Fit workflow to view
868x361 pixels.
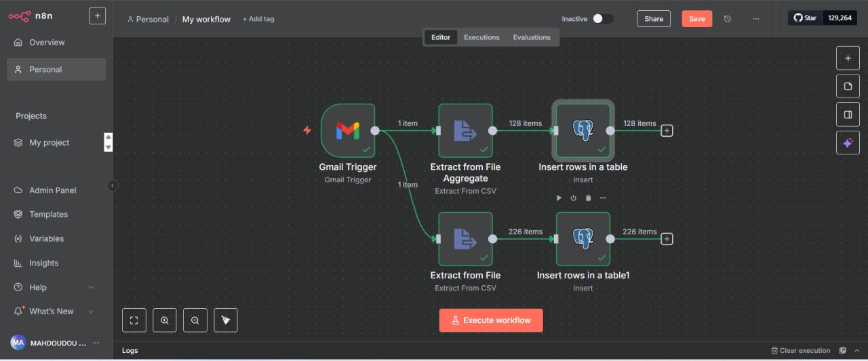tap(134, 320)
